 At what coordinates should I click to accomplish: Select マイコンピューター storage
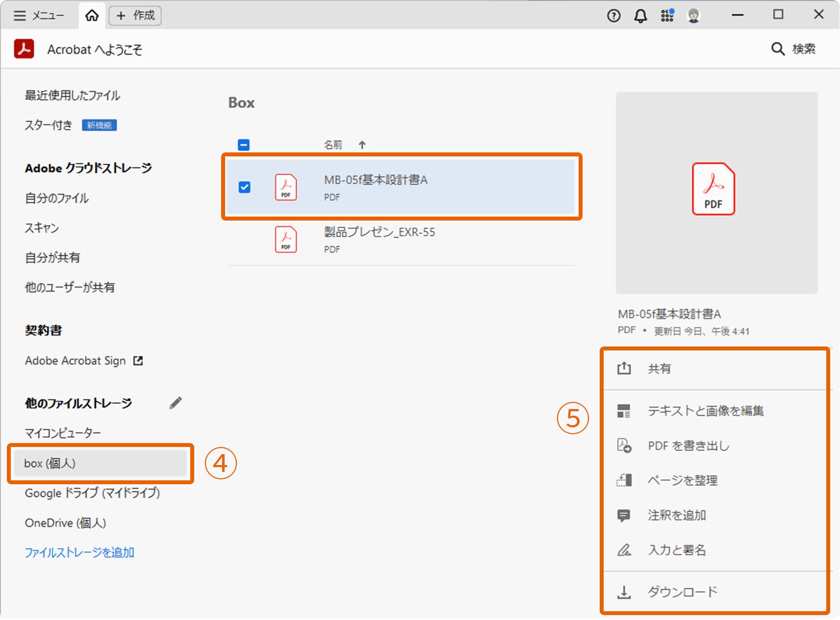[x=63, y=433]
